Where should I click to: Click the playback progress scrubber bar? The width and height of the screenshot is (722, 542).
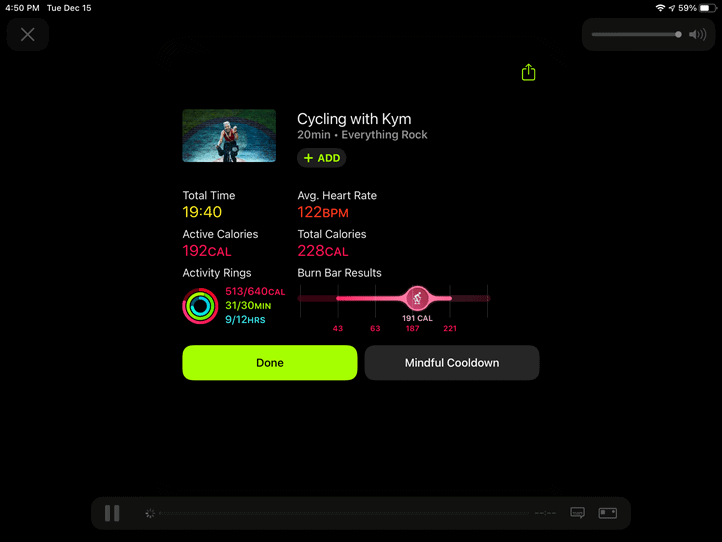coord(344,513)
